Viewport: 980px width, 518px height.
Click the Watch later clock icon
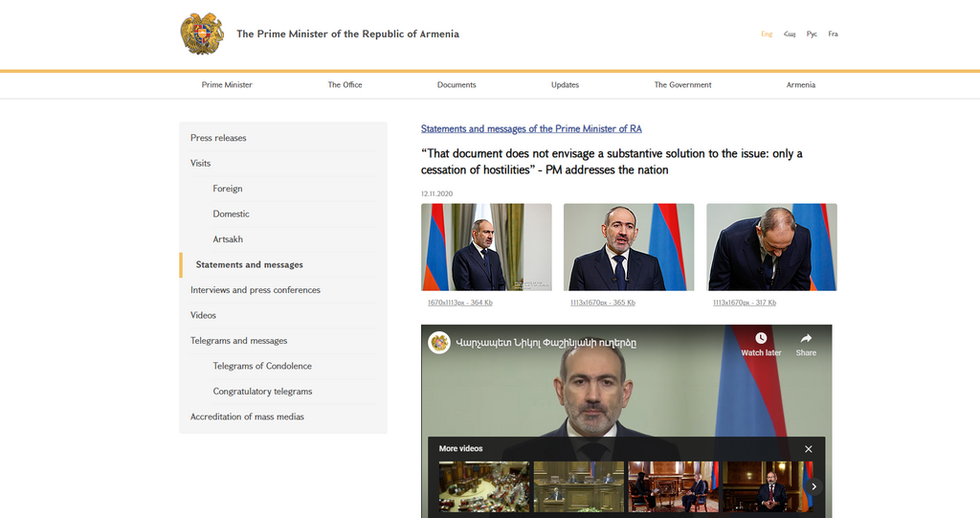761,338
